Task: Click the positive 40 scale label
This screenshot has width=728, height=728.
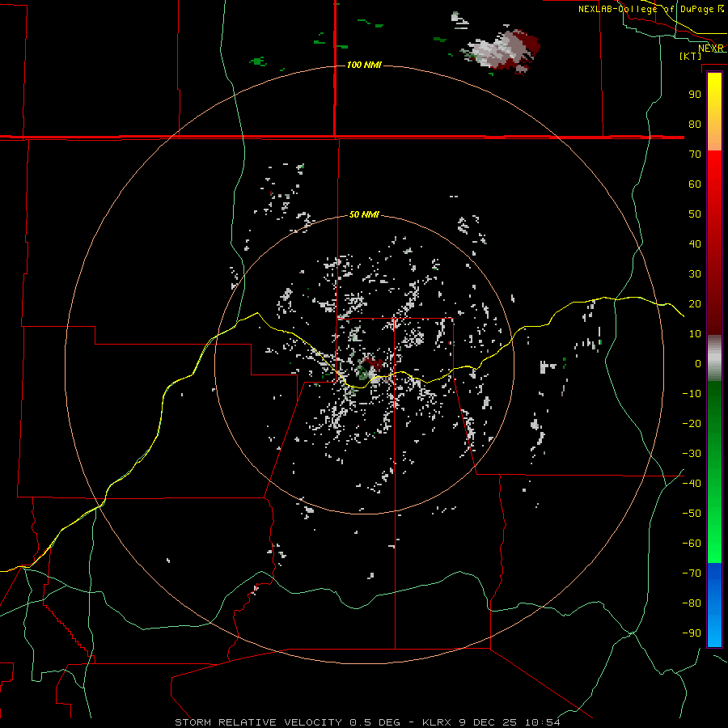Action: pyautogui.click(x=695, y=243)
